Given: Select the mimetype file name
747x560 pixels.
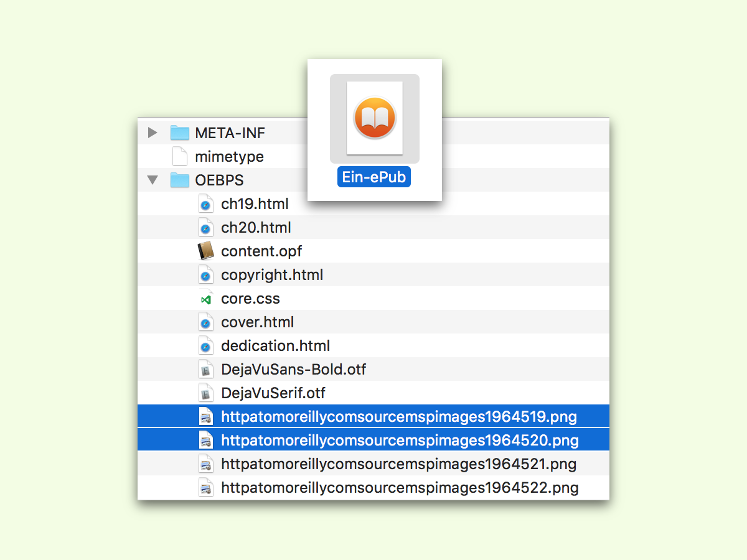Looking at the screenshot, I should (x=229, y=157).
